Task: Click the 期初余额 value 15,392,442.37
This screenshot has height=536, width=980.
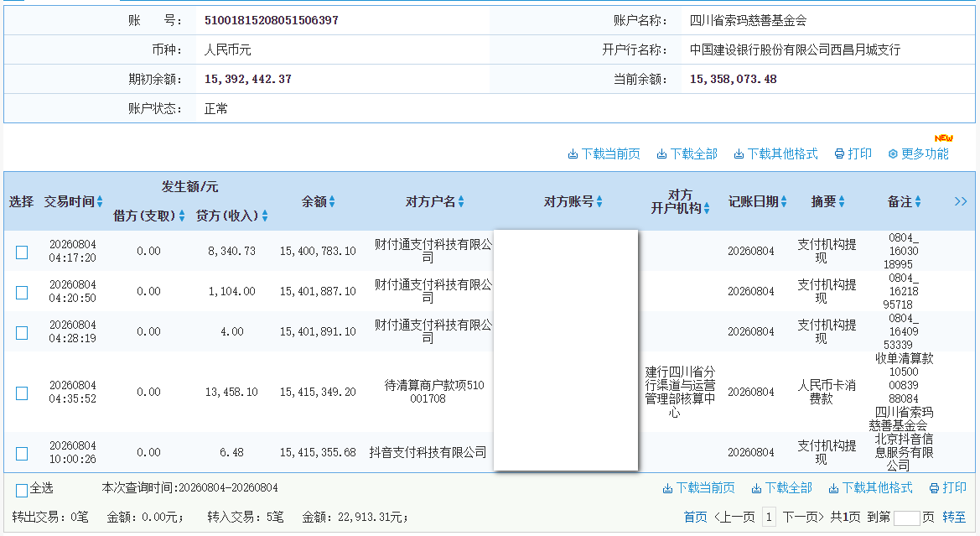Action: coord(247,79)
